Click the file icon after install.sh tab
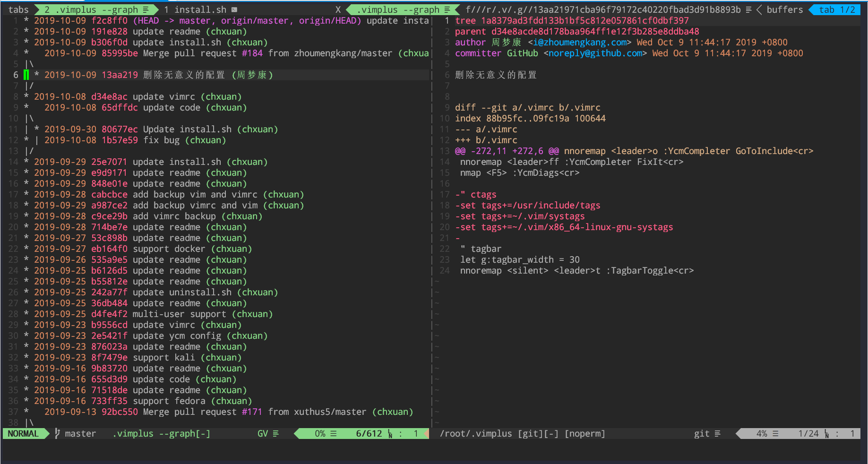 (x=234, y=10)
